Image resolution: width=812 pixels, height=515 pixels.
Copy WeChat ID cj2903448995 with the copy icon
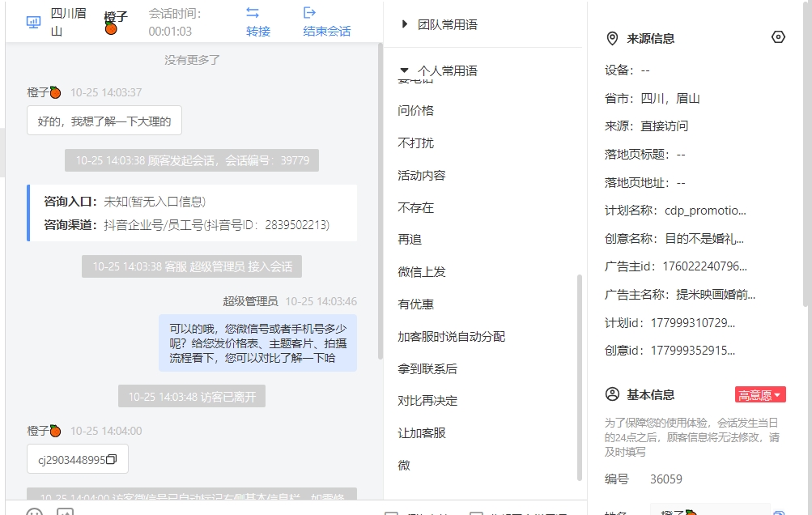pyautogui.click(x=112, y=459)
